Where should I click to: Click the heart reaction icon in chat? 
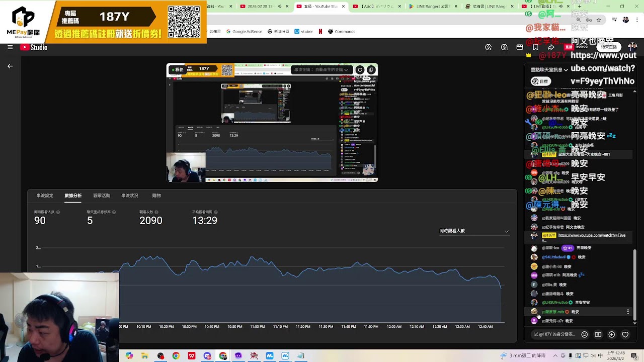pyautogui.click(x=625, y=334)
